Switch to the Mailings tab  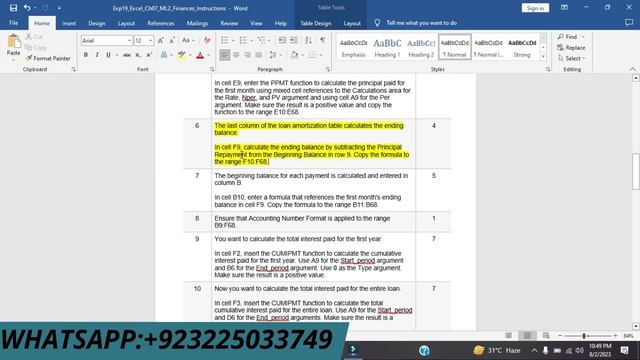tap(198, 23)
